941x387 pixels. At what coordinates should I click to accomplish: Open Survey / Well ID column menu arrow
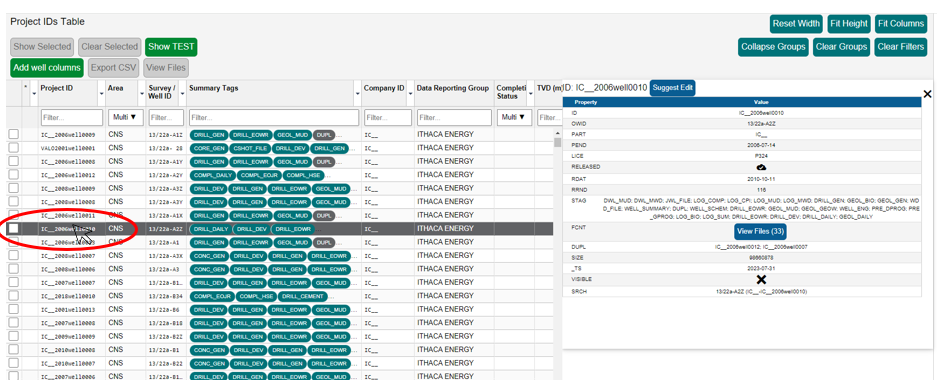[182, 94]
